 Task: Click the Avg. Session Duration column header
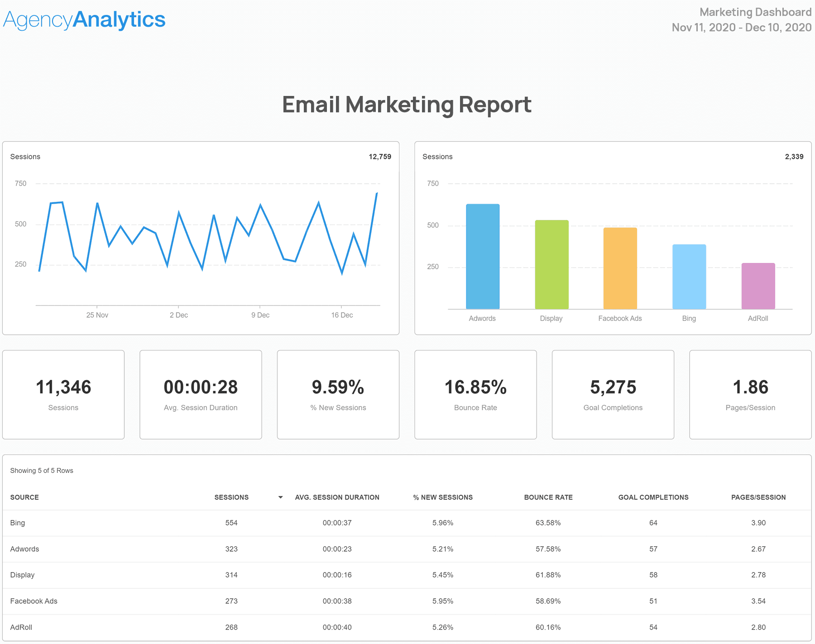(x=337, y=497)
